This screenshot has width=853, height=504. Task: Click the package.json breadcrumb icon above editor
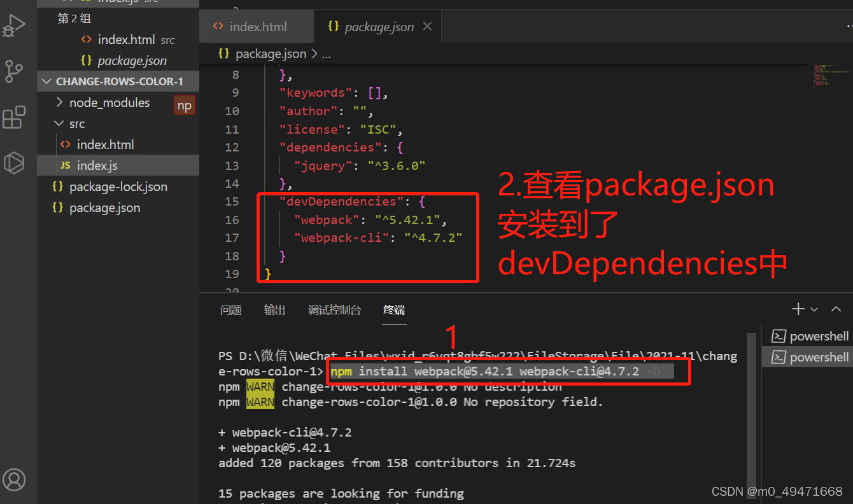click(x=223, y=53)
